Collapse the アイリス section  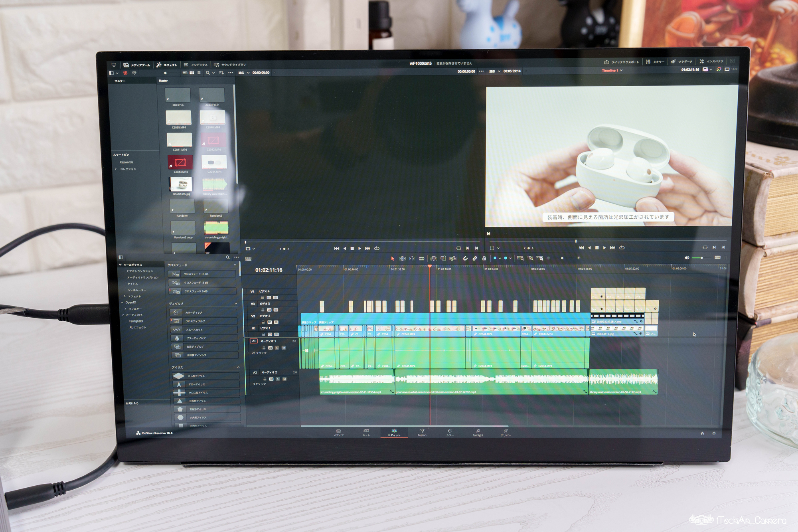pyautogui.click(x=238, y=368)
